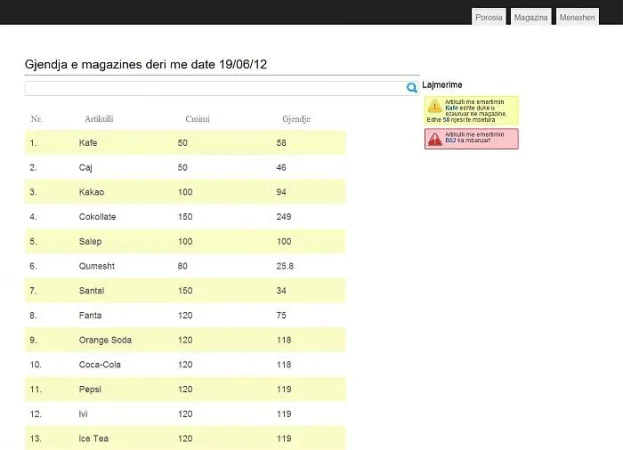Click the red alert triangle icon
The height and width of the screenshot is (450, 623).
tap(434, 139)
